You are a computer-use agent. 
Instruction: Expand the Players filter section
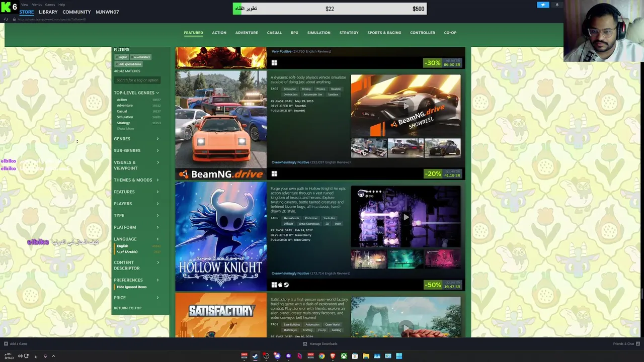(x=136, y=204)
